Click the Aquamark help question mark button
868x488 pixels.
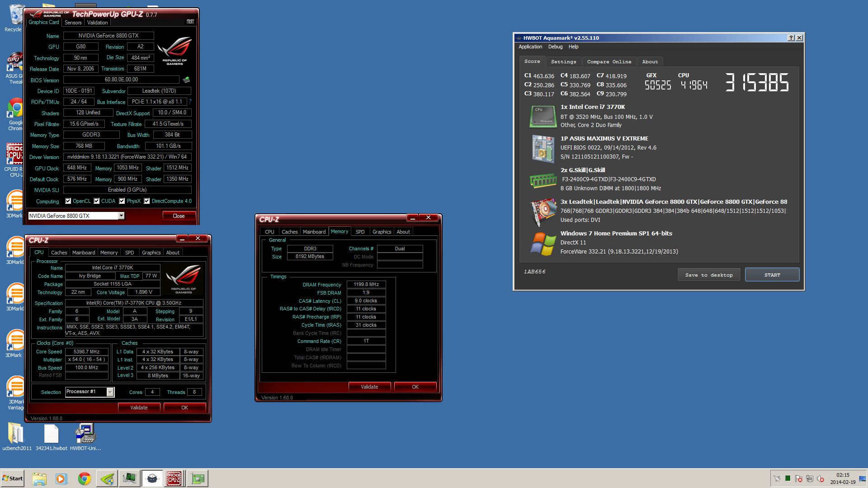tap(791, 38)
